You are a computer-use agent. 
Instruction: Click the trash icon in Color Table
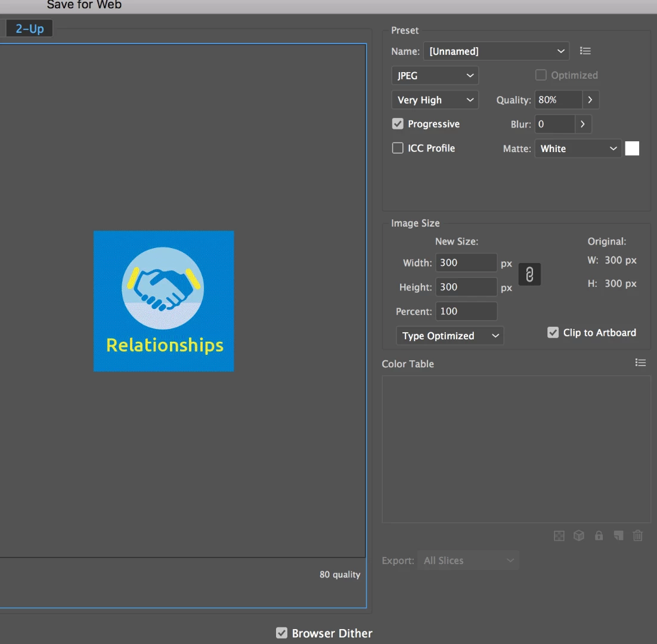(638, 535)
